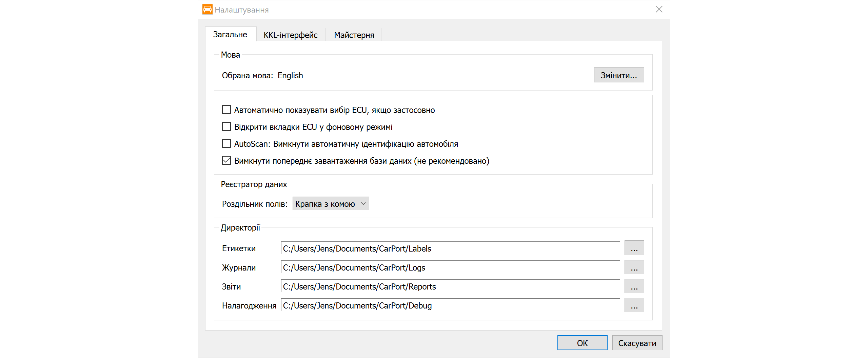The width and height of the screenshot is (868, 358).
Task: Click the Етикетки directory path field
Action: tap(450, 248)
